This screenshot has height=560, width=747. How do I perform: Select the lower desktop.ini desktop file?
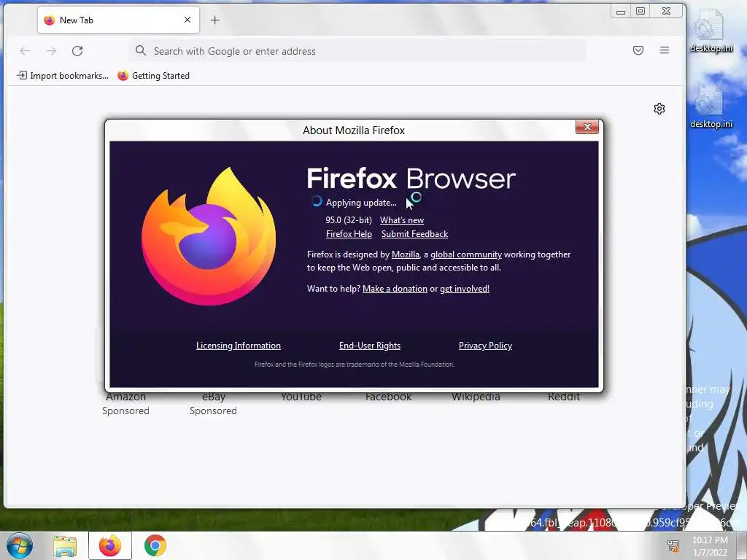point(711,106)
